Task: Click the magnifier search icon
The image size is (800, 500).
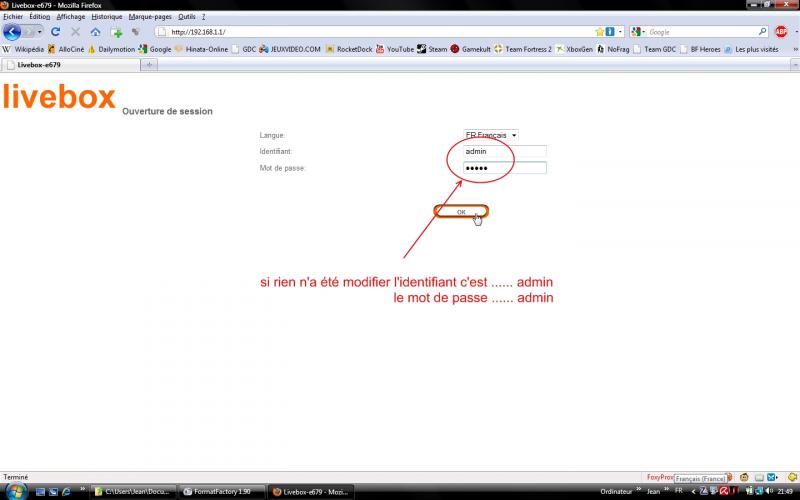Action: [762, 32]
